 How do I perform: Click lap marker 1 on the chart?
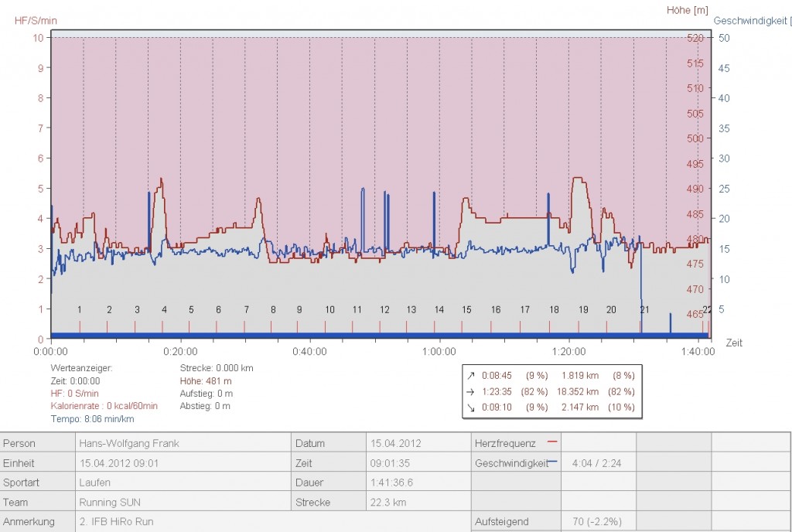coord(80,310)
